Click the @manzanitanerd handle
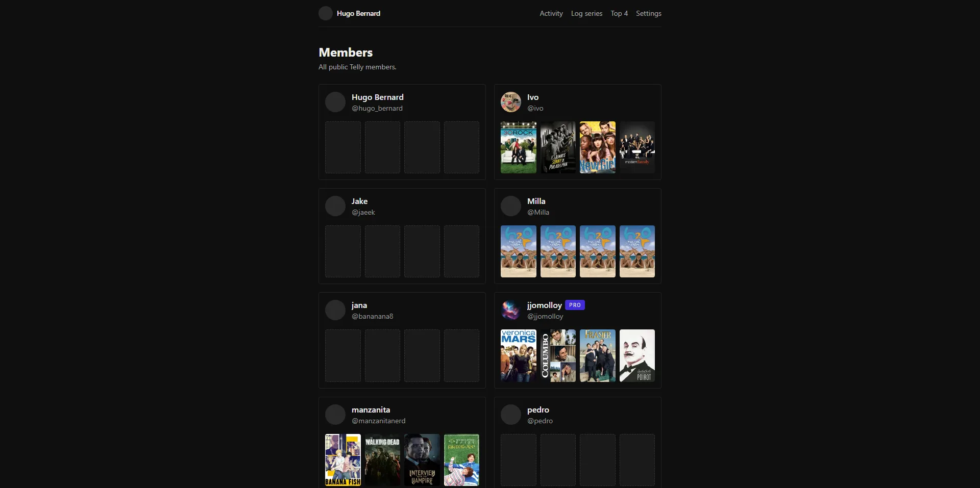 (x=379, y=421)
